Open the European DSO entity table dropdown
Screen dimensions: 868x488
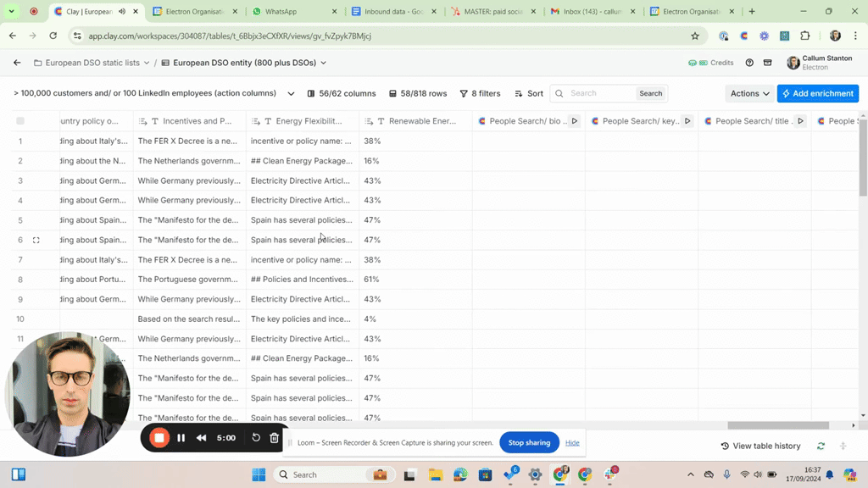click(323, 63)
